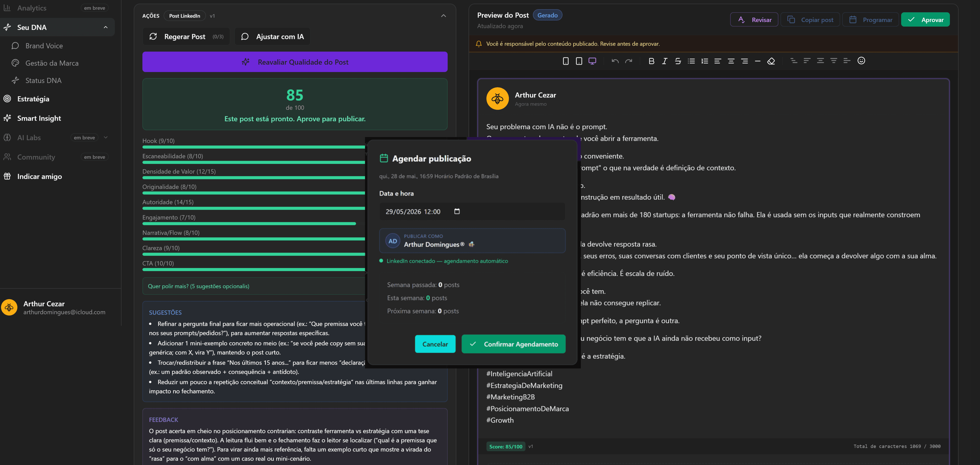Insert bulleted list
This screenshot has height=465, width=980.
click(x=691, y=61)
